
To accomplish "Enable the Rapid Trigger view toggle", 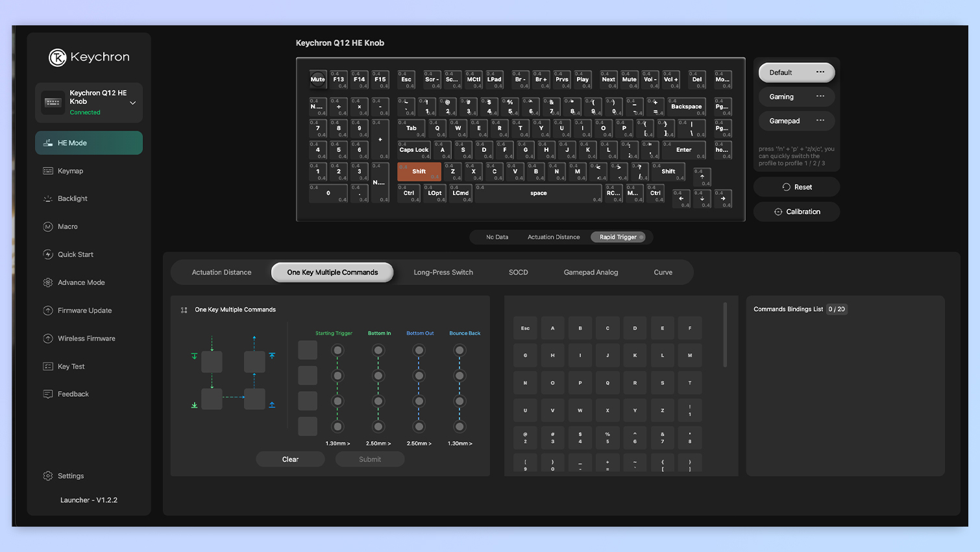I will [617, 237].
